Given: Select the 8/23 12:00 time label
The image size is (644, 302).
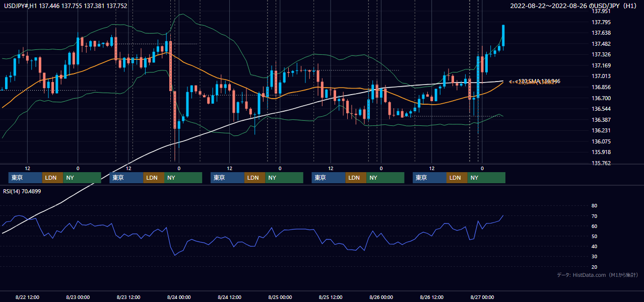Looking at the screenshot, I should pos(128,297).
